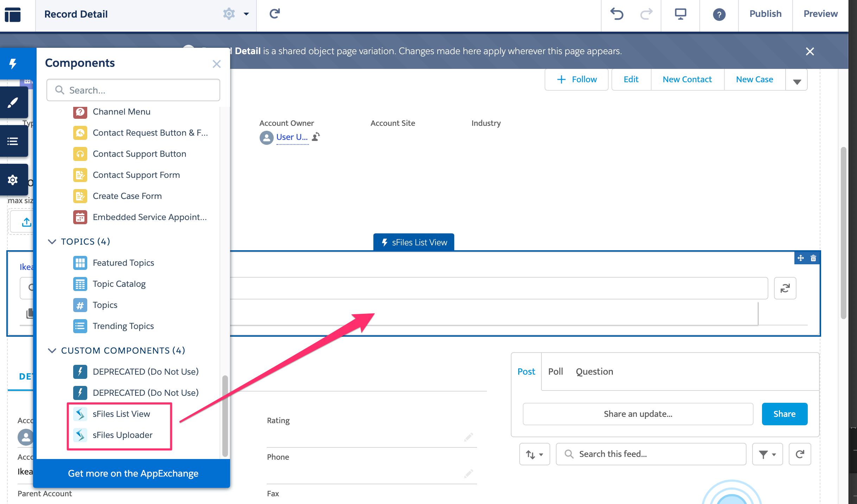This screenshot has width=857, height=504.
Task: Click the Follow button
Action: pyautogui.click(x=577, y=79)
